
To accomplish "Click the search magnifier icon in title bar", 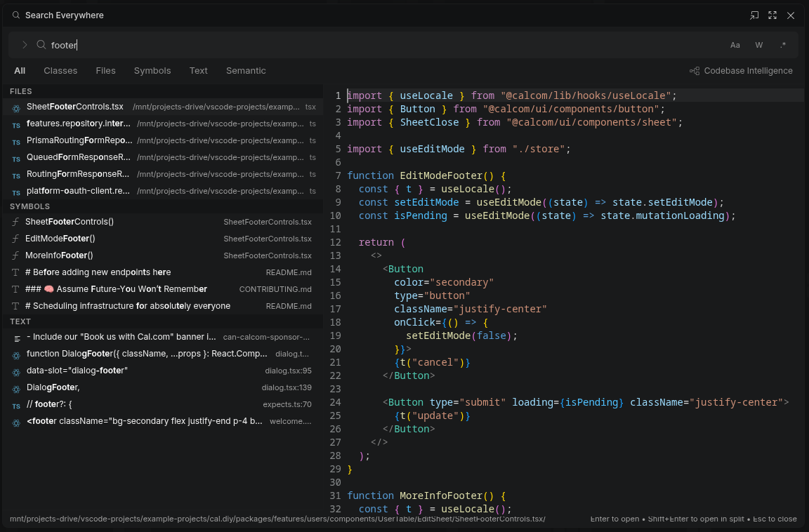I will tap(16, 15).
